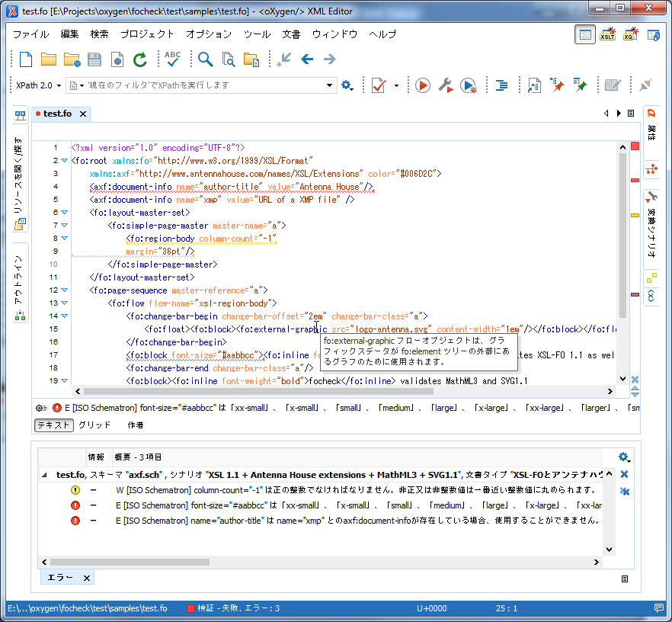Screen dimensions: 672x622
Task: Open XPath settings gear icon
Action: tap(347, 85)
